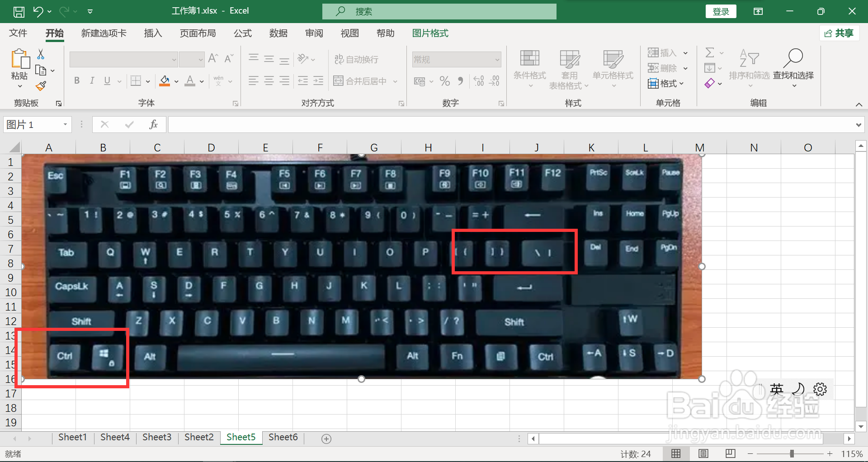The image size is (868, 462).
Task: Toggle Italic formatting
Action: [x=92, y=81]
